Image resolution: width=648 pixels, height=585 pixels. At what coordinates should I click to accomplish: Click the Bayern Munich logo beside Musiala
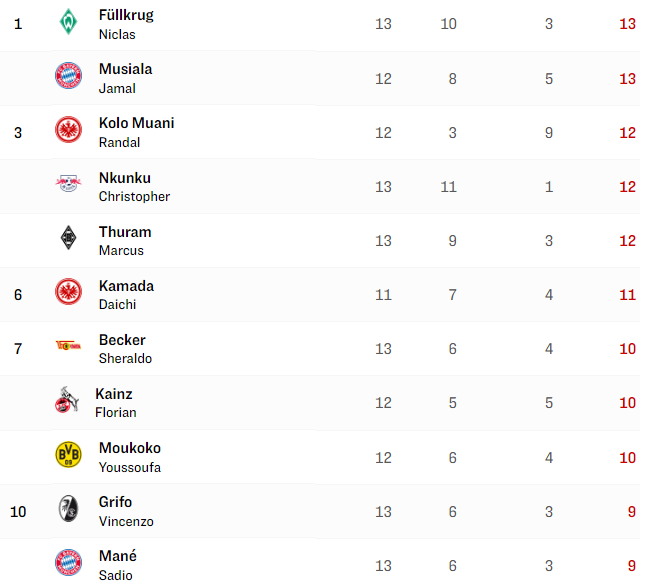pos(68,76)
